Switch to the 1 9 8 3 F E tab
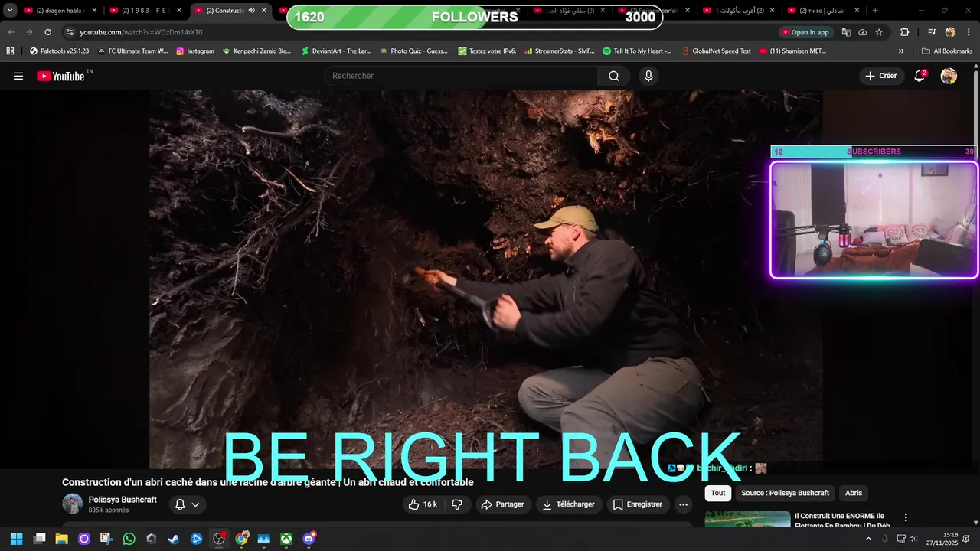This screenshot has width=980, height=551. click(x=144, y=11)
